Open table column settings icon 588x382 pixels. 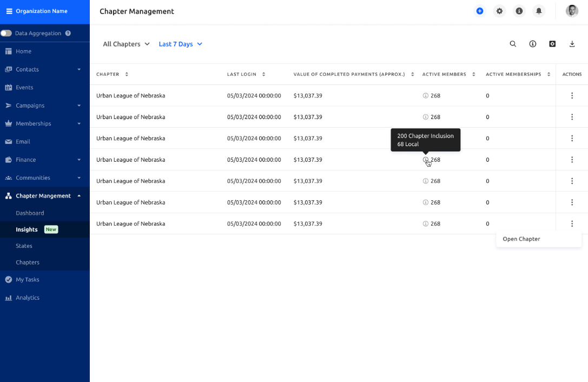[552, 44]
